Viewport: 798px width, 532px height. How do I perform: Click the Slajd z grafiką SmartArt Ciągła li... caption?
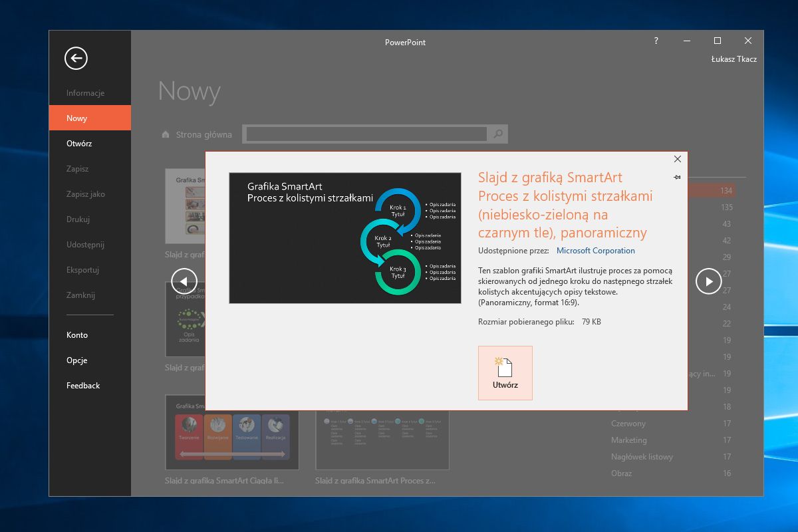click(x=224, y=480)
